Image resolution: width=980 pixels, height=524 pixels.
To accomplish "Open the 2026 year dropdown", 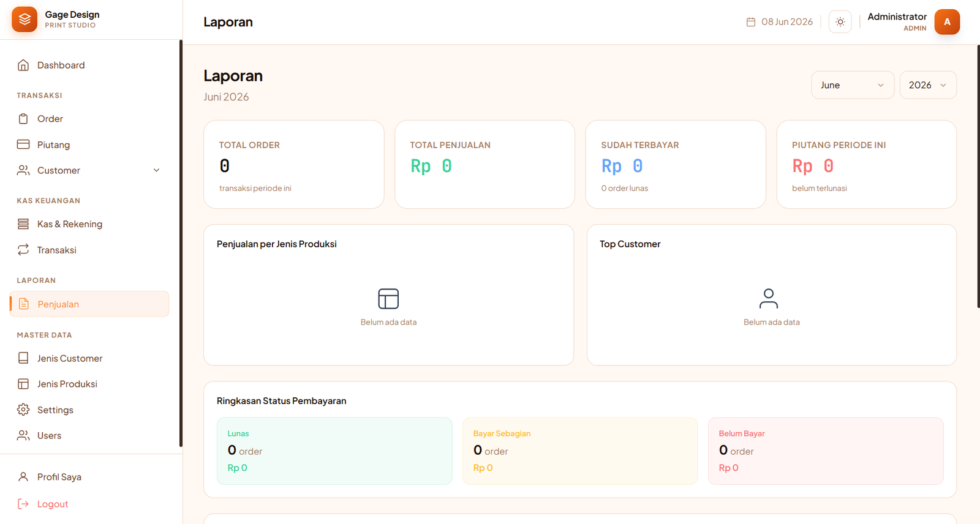I will 928,85.
